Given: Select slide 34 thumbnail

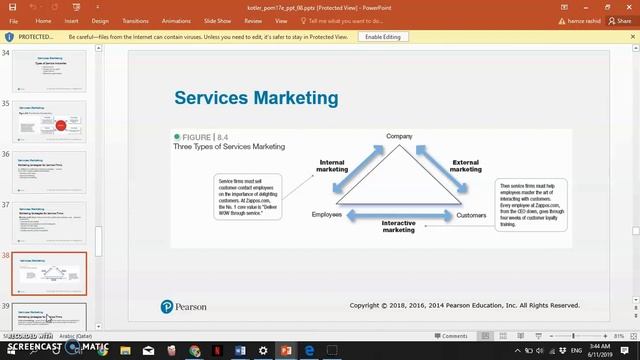Looking at the screenshot, I should point(49,71).
